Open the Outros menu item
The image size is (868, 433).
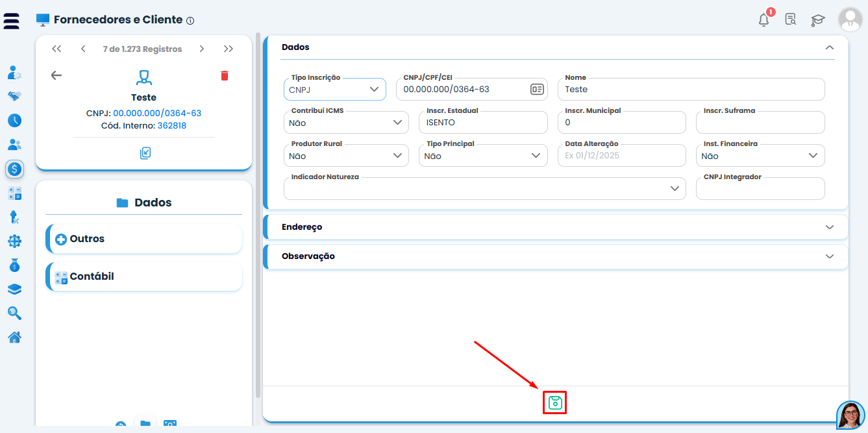[143, 239]
